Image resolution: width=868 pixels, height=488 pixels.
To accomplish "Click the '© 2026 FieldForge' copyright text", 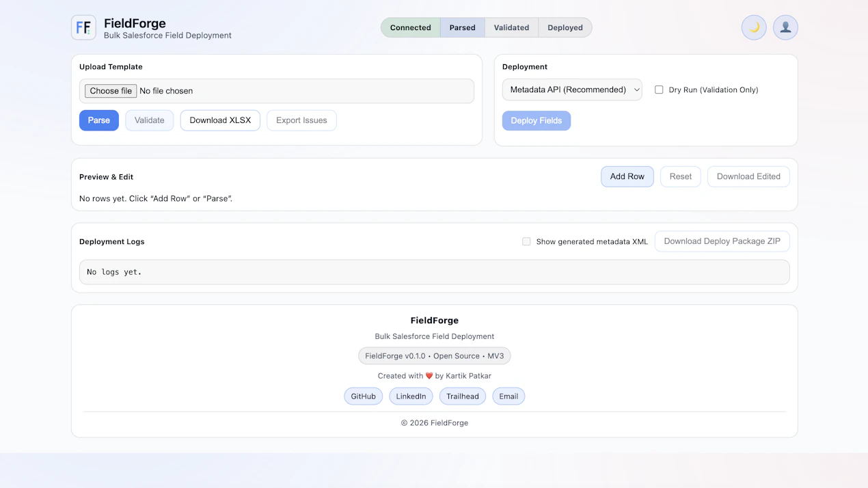I will 434,423.
